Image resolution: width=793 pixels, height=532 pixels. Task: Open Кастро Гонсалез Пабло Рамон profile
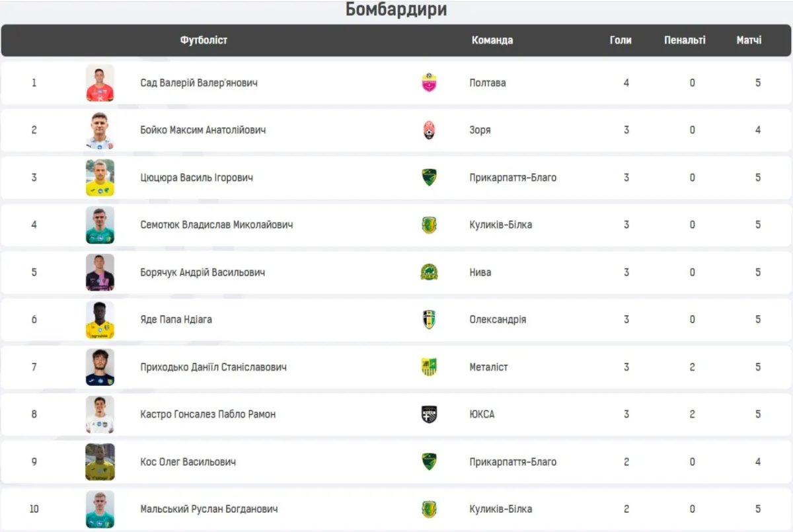point(208,414)
